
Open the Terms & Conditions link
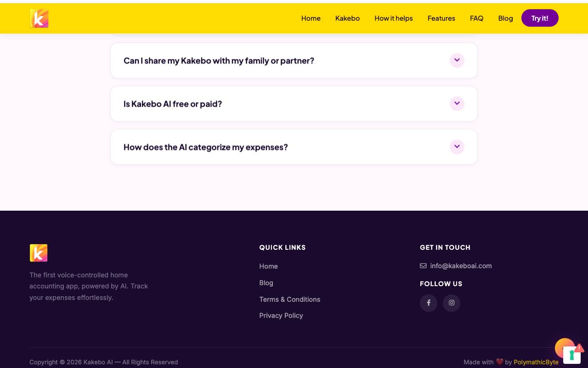pyautogui.click(x=289, y=299)
